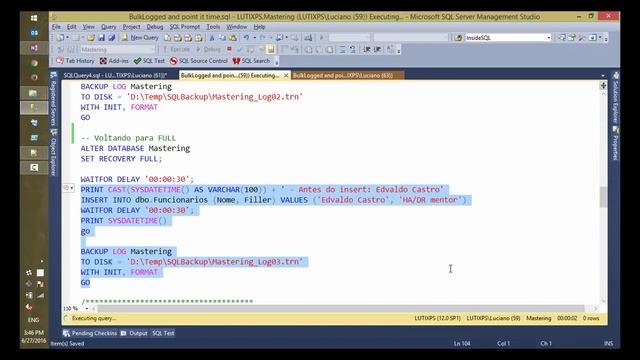Click the SQL Test toolbar button
This screenshot has width=640, height=360.
pos(149,61)
